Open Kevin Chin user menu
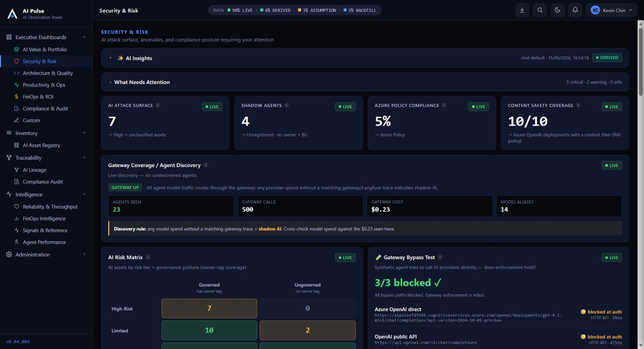The width and height of the screenshot is (644, 349). coord(611,10)
